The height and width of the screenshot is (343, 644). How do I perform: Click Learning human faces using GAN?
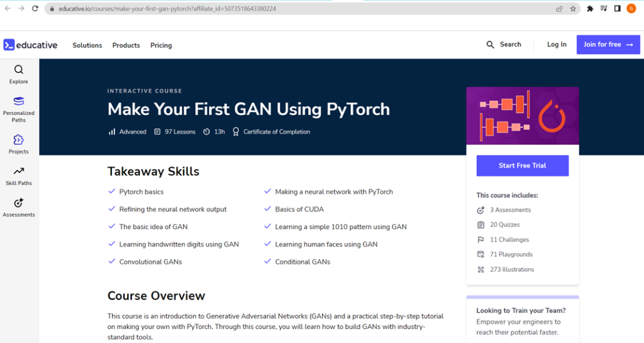click(326, 244)
